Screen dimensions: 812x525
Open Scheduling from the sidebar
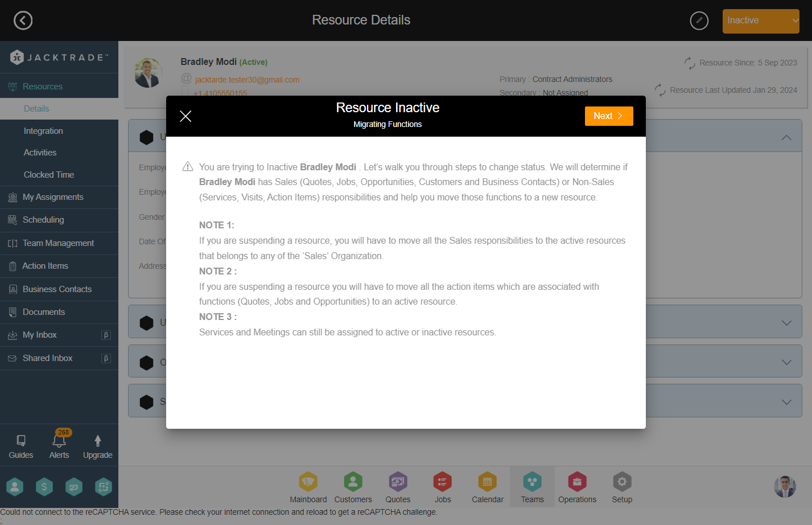click(x=59, y=220)
